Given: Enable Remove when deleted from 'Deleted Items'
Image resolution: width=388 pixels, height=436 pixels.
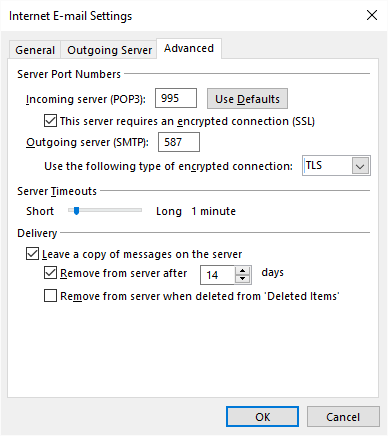Looking at the screenshot, I should tap(50, 296).
